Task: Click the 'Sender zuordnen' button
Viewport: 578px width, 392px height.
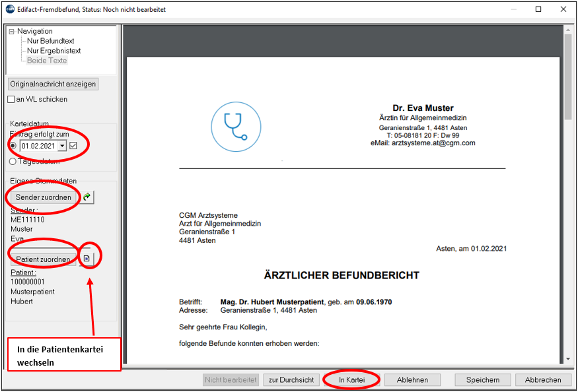Action: coord(44,197)
